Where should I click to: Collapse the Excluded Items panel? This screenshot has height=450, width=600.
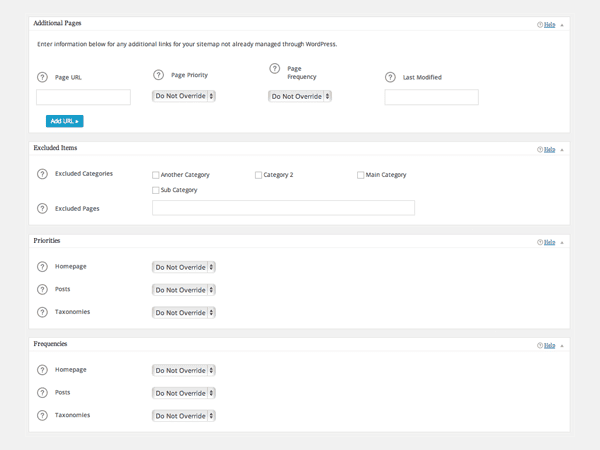coord(561,149)
